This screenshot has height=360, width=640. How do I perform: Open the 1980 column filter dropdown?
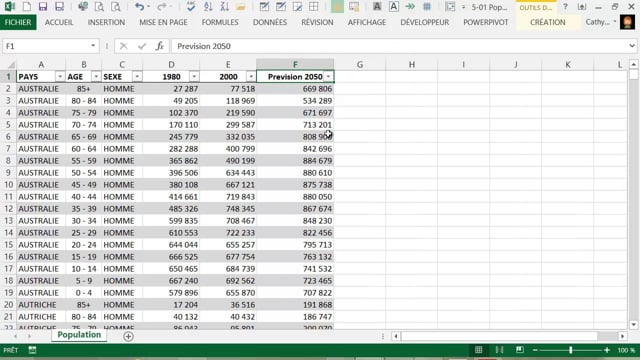(194, 77)
